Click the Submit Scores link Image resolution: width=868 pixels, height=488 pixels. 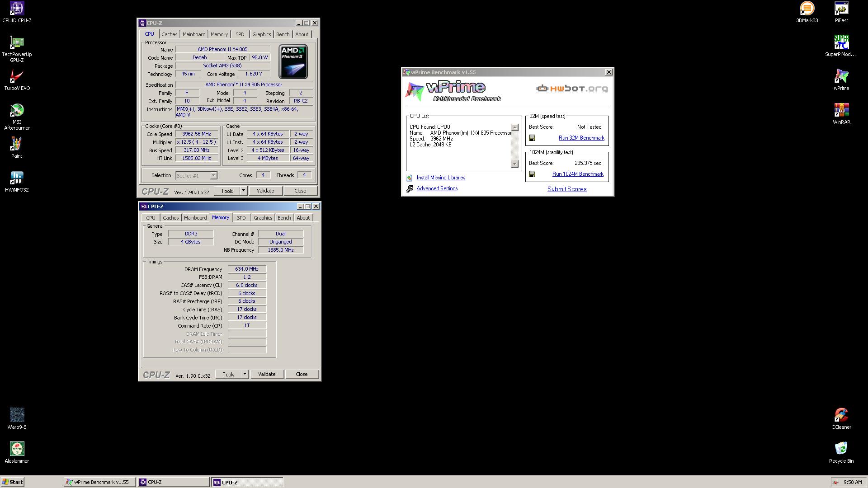[567, 189]
